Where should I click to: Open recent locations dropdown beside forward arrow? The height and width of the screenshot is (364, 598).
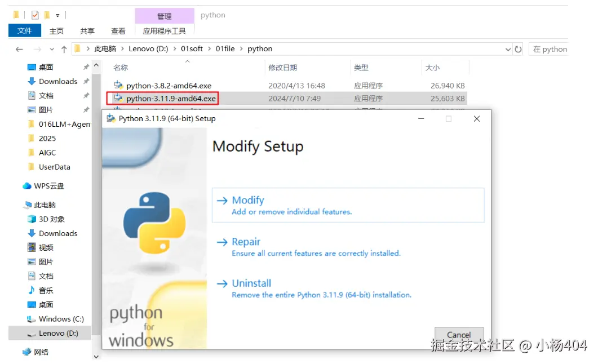(x=52, y=49)
